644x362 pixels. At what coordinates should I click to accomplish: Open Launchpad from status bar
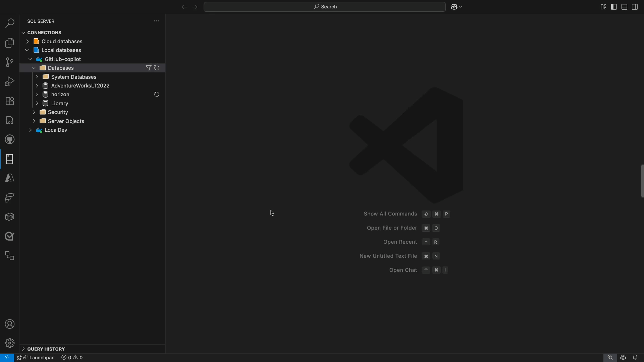click(36, 358)
